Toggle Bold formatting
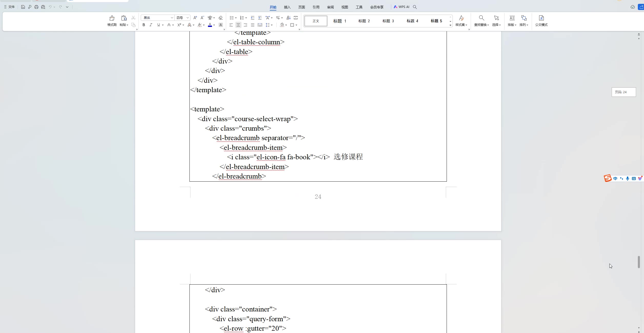 coord(144,25)
